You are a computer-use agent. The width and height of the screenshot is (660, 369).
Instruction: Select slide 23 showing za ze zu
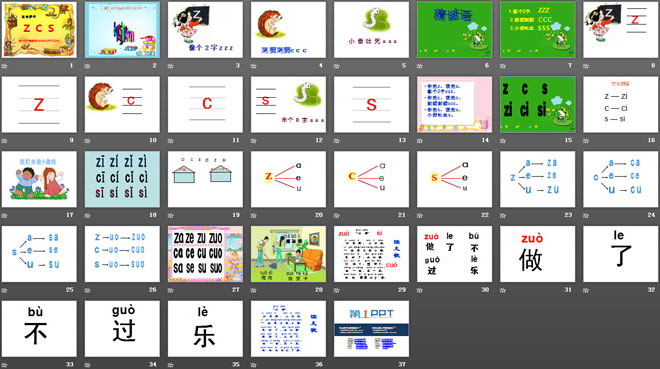pyautogui.click(x=538, y=179)
